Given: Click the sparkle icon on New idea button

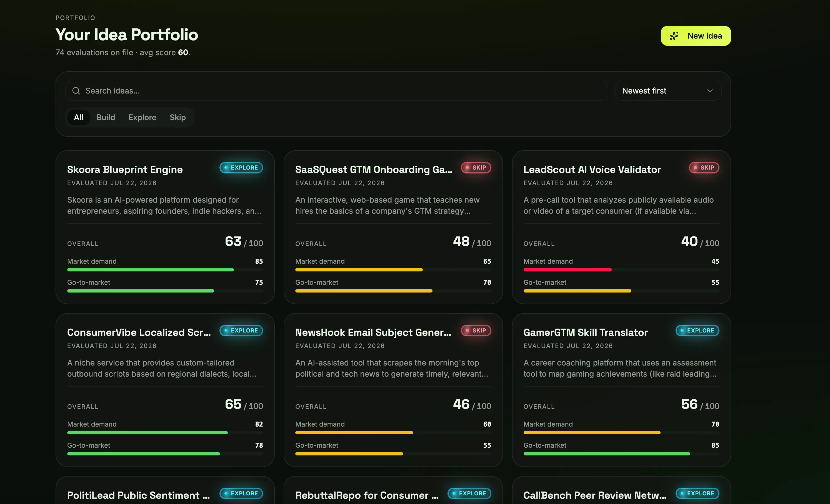Looking at the screenshot, I should [x=674, y=36].
